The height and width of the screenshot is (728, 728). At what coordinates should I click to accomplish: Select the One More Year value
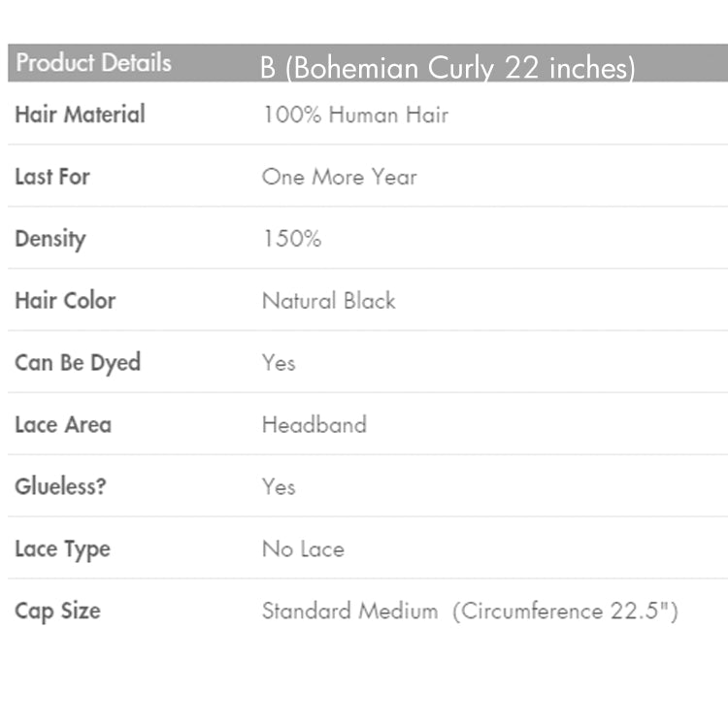pyautogui.click(x=340, y=177)
